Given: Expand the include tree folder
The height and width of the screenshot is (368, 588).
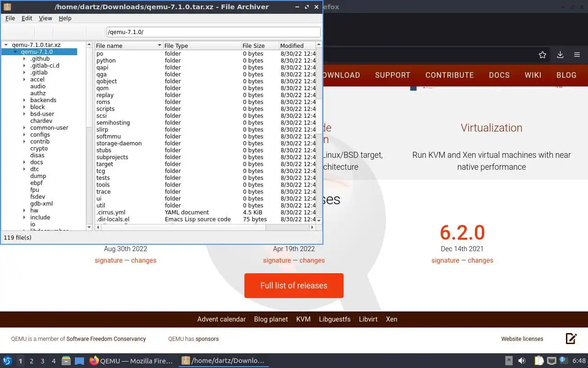Looking at the screenshot, I should coord(24,218).
